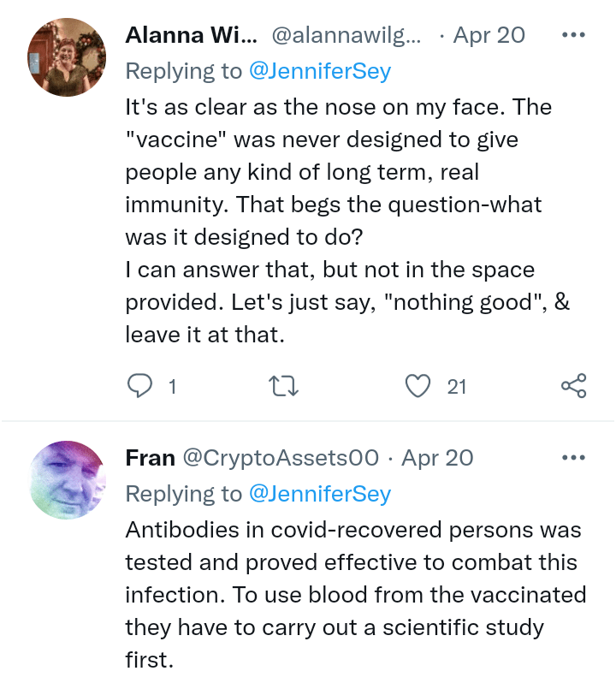
Task: Click the display name 'Alanna Wi...'
Action: coord(191,35)
